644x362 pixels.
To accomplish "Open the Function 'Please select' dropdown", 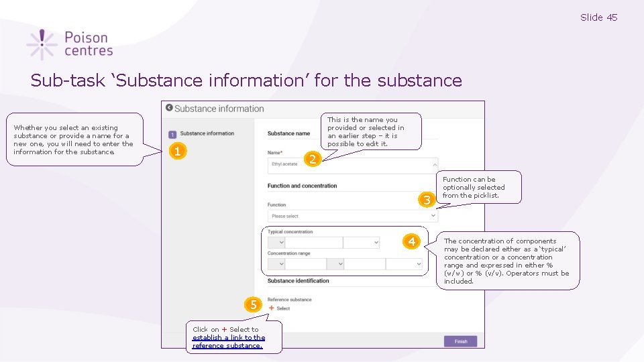I will pyautogui.click(x=352, y=216).
